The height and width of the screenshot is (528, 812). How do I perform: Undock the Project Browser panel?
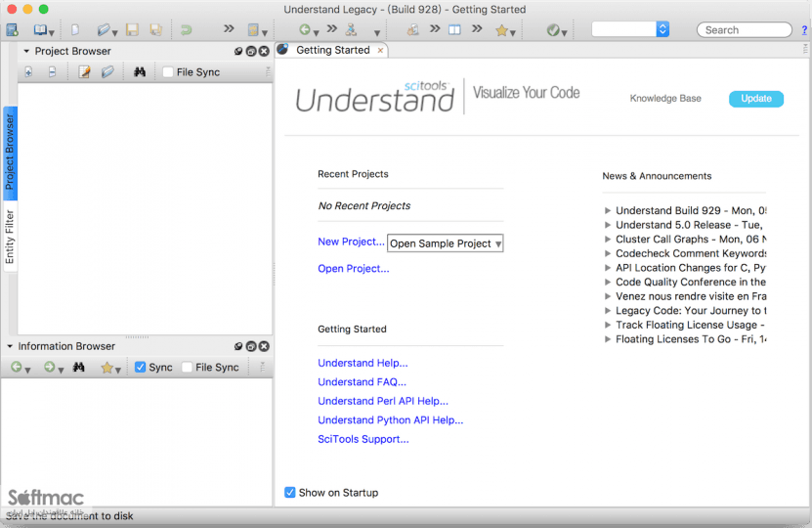251,51
